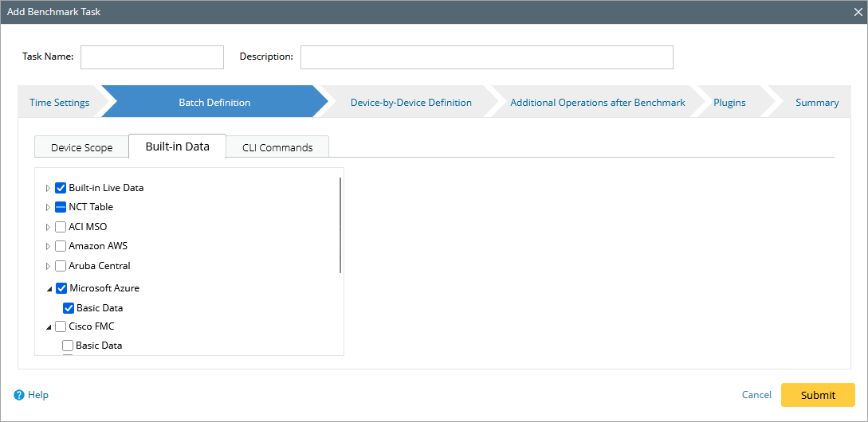Switch to the Device Scope tab
This screenshot has width=868, height=422.
(x=81, y=147)
